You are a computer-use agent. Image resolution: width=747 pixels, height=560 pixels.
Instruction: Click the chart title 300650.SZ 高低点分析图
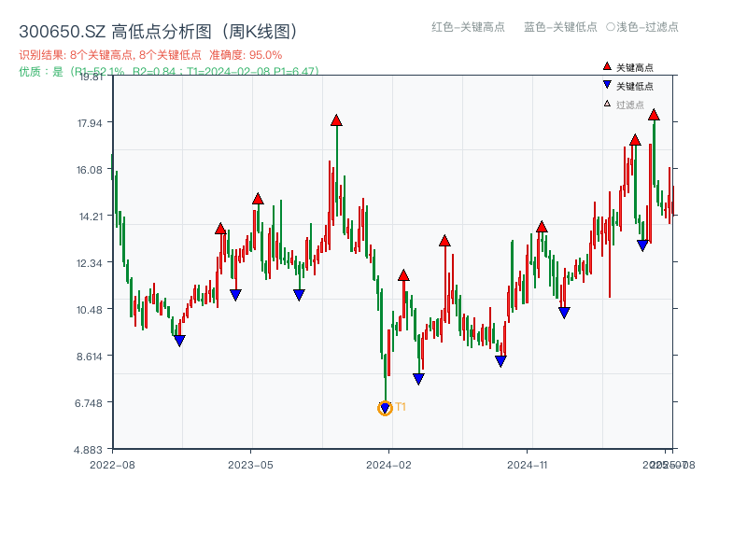158,32
